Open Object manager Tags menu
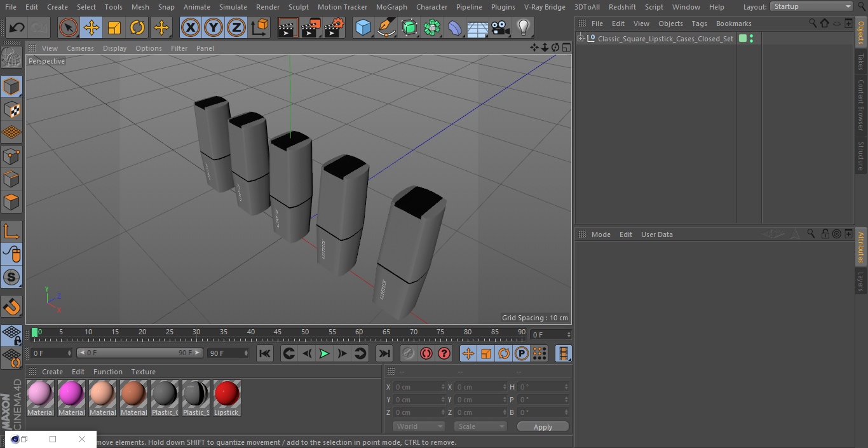 [x=699, y=24]
